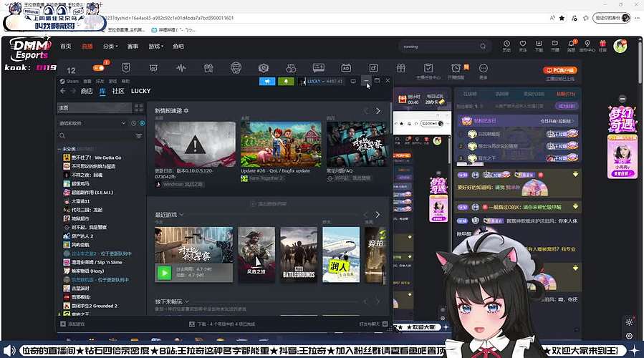Image resolution: width=644 pixels, height=358 pixels.
Task: Collapse the floating promo panel via minus button
Action: point(623,99)
